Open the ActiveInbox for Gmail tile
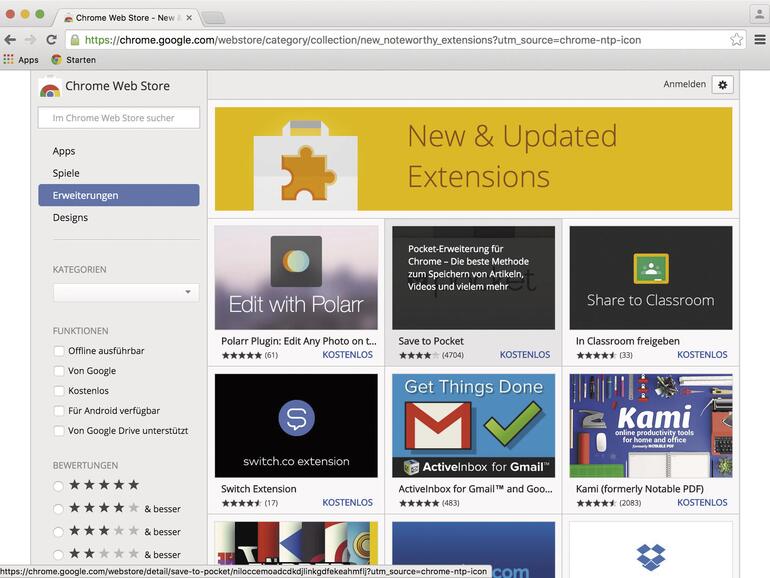 click(x=473, y=426)
